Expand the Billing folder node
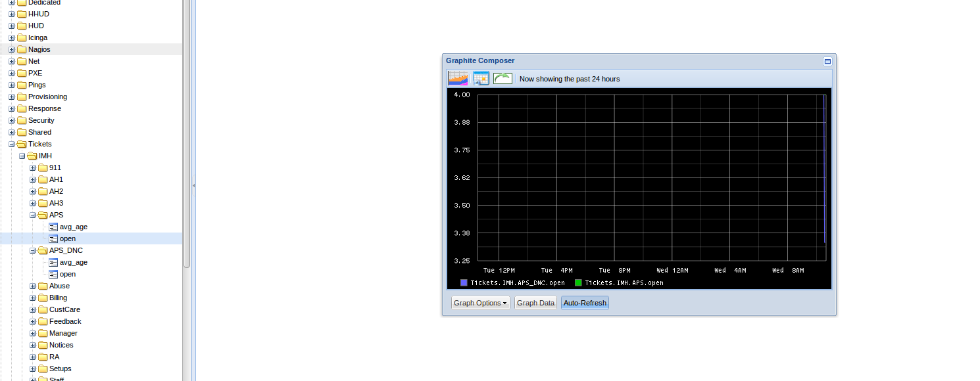Screen dimensions: 980x381 (x=33, y=298)
